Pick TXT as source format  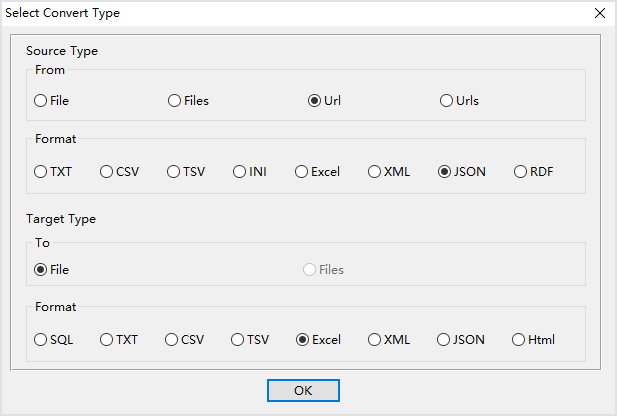[x=41, y=172]
